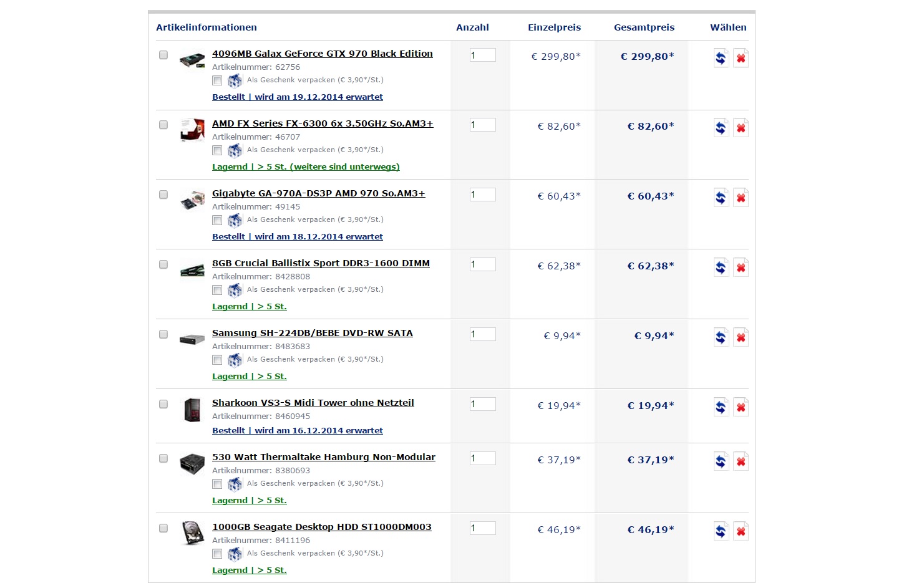
Task: Refresh quantity for AMD FX-6300 row
Action: pos(721,128)
